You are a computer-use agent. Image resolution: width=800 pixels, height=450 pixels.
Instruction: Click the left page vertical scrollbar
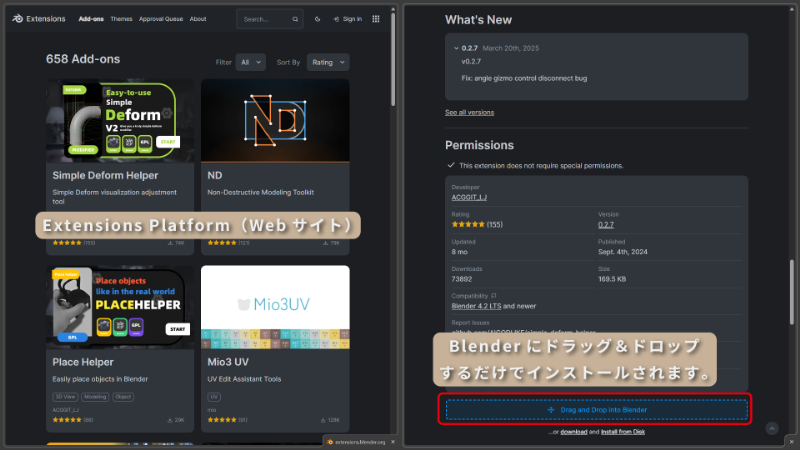click(x=393, y=59)
